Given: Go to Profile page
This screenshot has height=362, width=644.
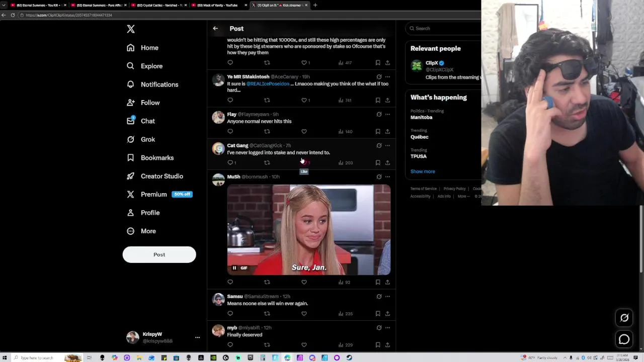Looking at the screenshot, I should coord(143,213).
